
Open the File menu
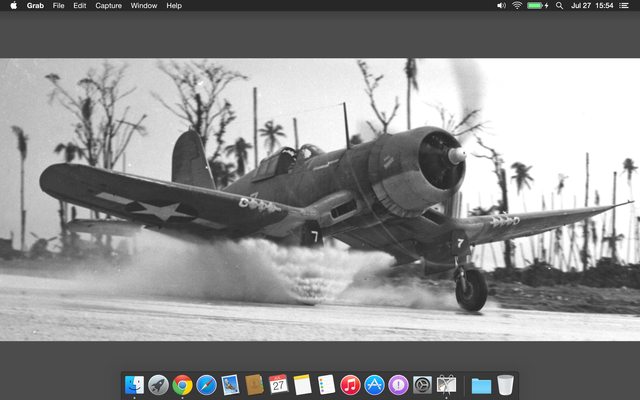(59, 6)
